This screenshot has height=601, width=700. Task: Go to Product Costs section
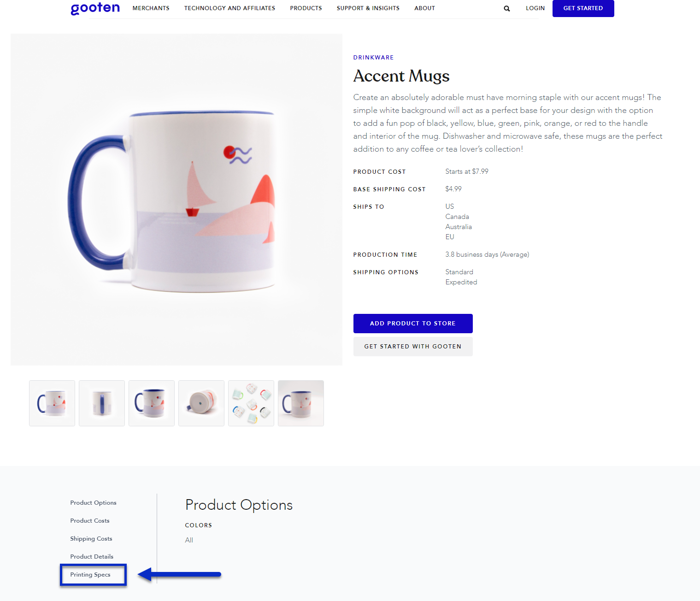coord(90,521)
